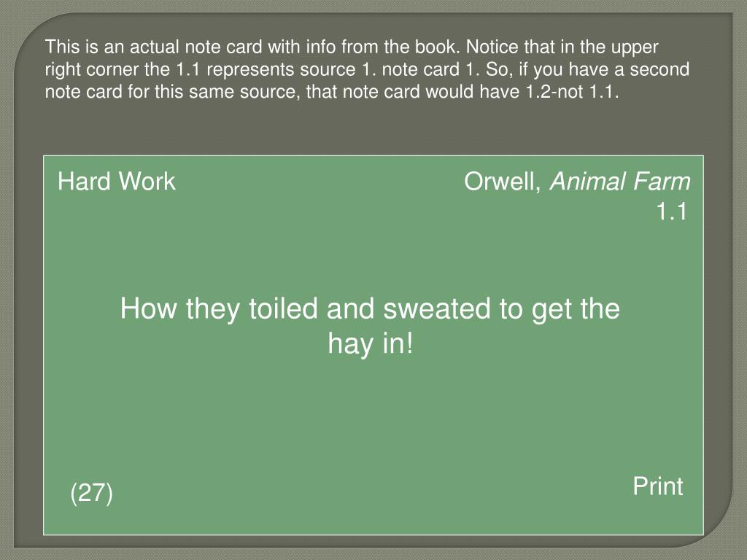Select the 1.1 card number label
The image size is (747, 560).
click(672, 211)
